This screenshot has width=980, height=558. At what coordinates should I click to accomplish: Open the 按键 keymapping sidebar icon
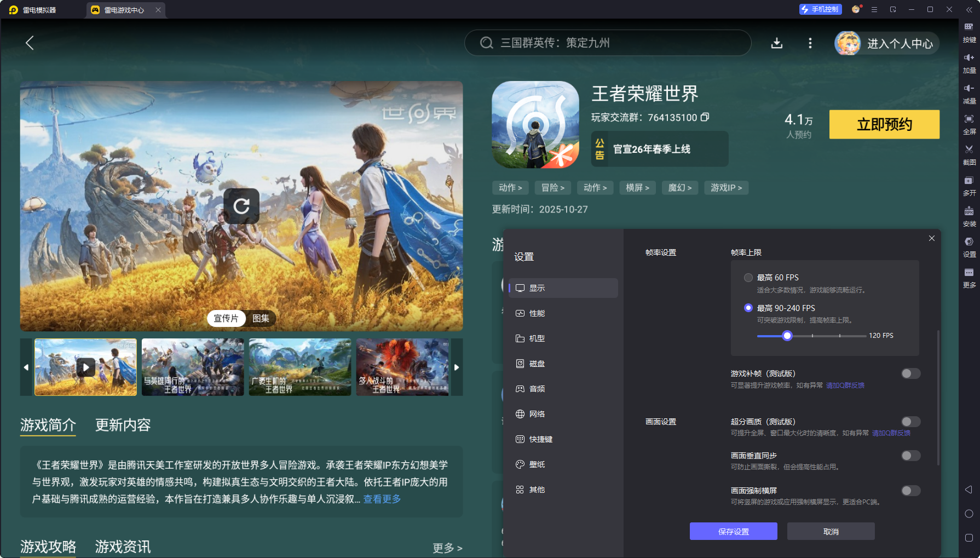[968, 31]
